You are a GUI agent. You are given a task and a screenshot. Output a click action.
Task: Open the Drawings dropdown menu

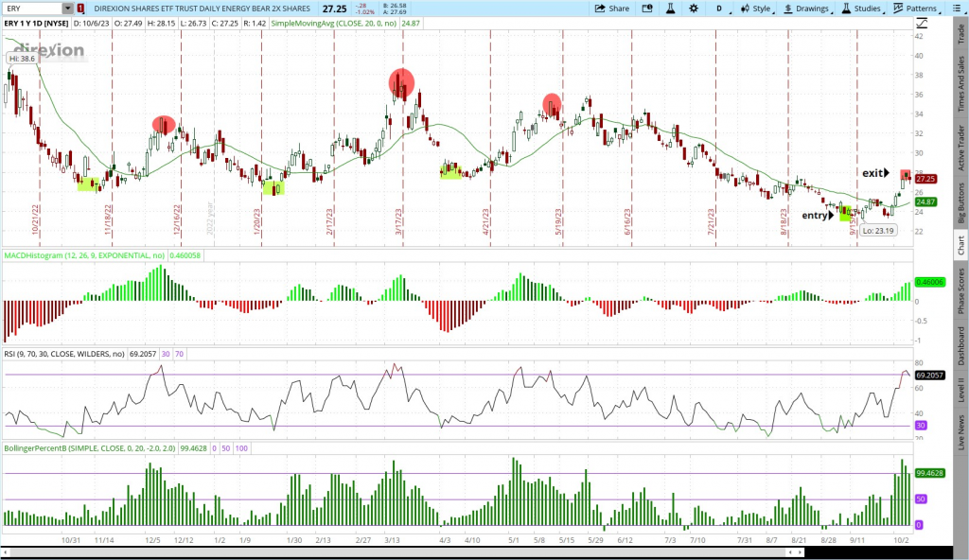(806, 9)
